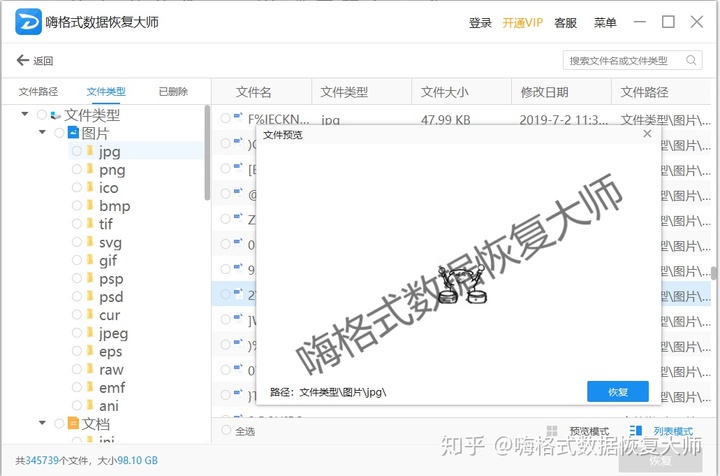Viewport: 720px width, 476px height.
Task: Click the svg folder icon
Action: coord(90,241)
